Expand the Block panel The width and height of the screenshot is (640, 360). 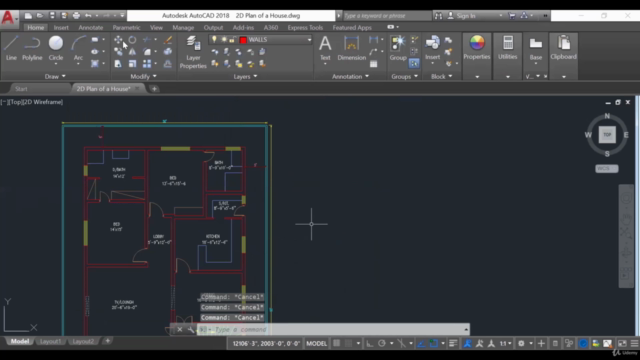(x=442, y=76)
